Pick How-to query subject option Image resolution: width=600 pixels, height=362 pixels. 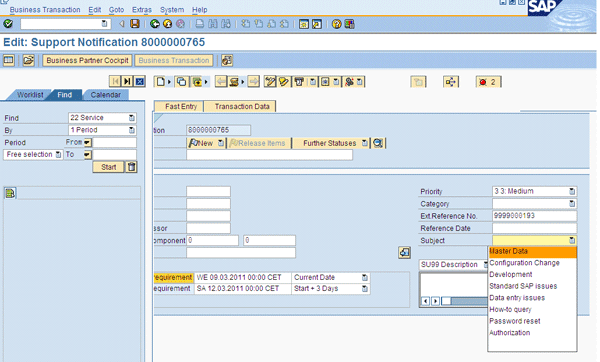[532, 309]
